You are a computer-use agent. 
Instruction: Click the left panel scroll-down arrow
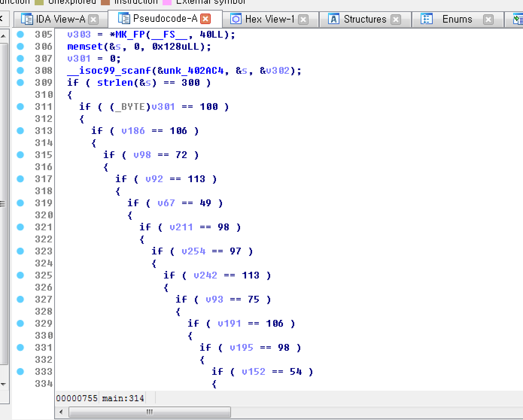[x=3, y=384]
